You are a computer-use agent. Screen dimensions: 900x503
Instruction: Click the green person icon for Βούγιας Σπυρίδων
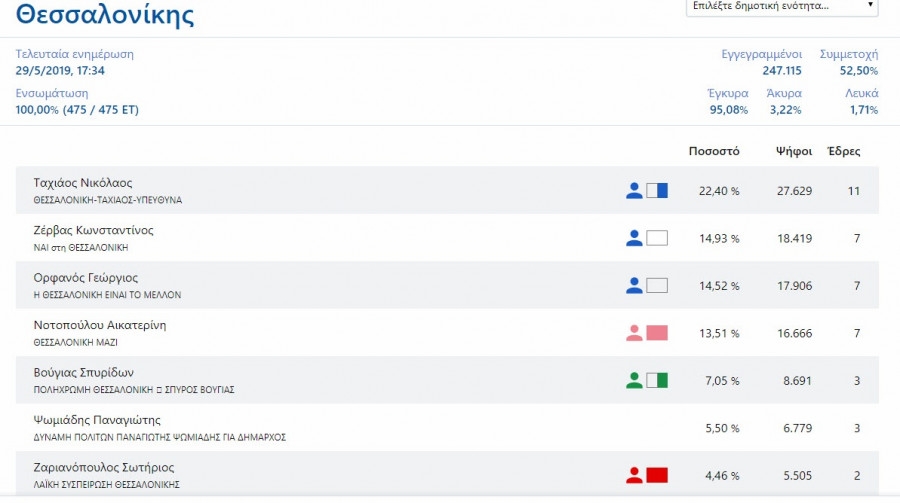(x=633, y=380)
